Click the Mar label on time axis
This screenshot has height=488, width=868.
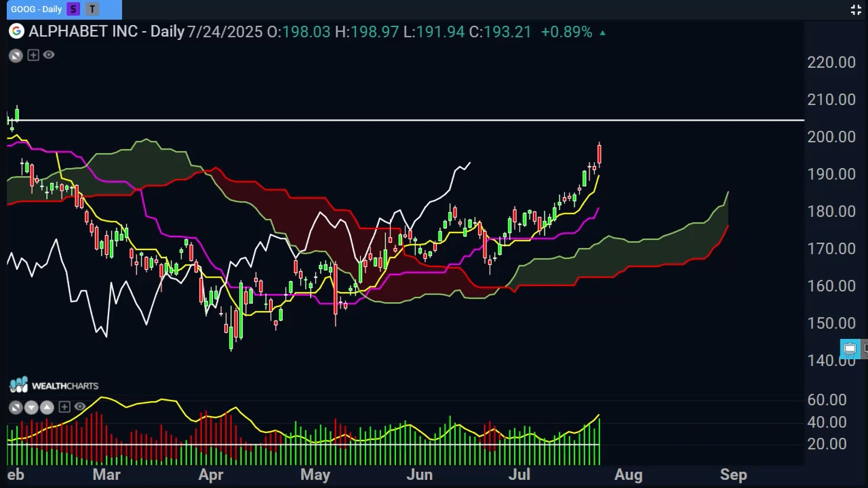click(107, 475)
